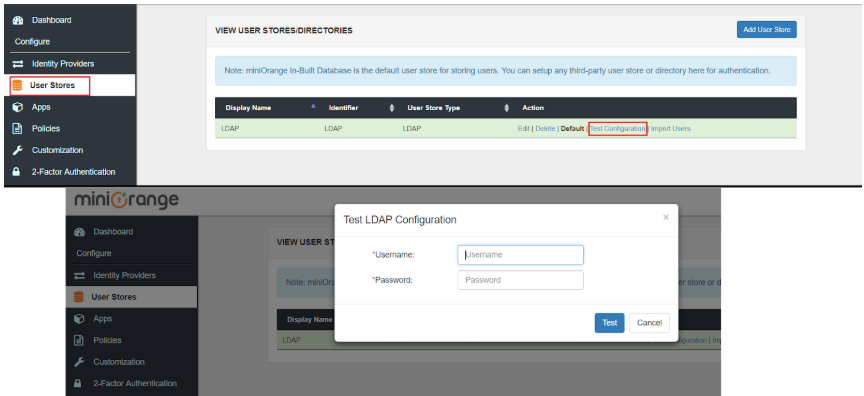
Task: Click the orange User Stores database icon in the undimmed sidebar
Action: click(x=18, y=85)
